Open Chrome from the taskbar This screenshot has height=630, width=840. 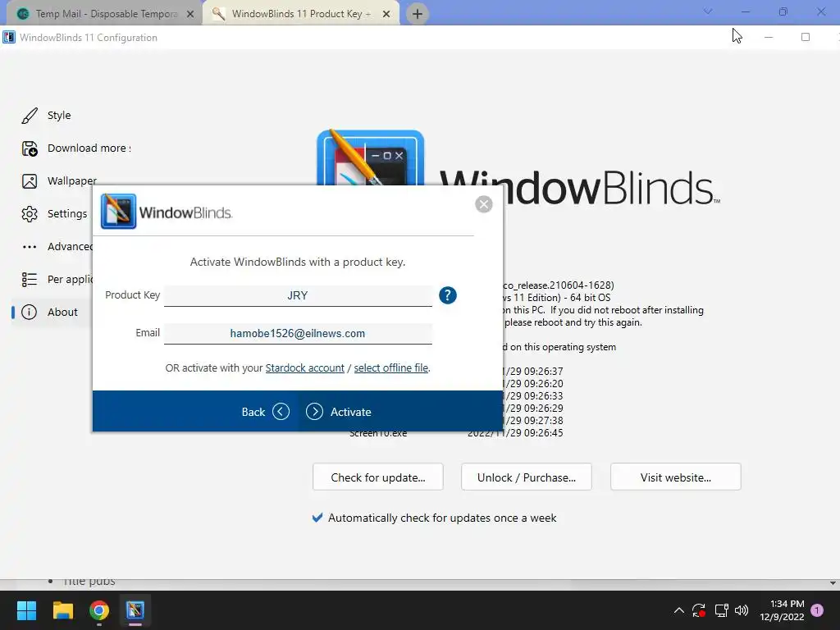tap(99, 610)
